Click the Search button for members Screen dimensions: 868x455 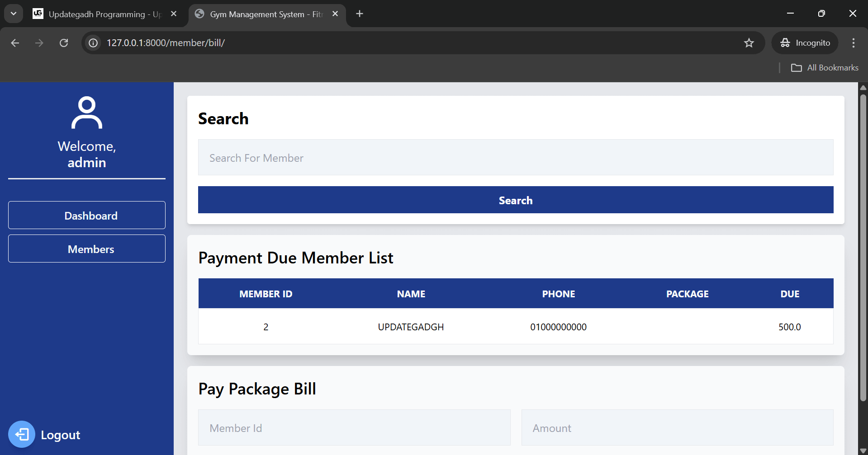[515, 200]
